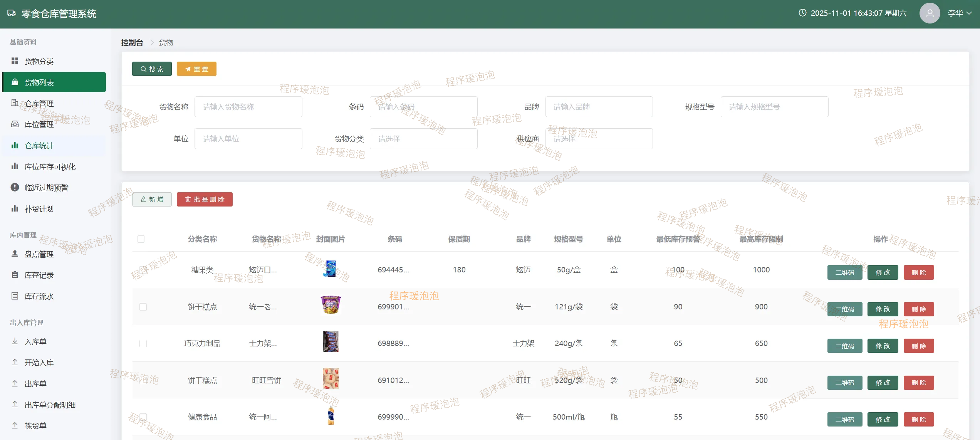
Task: Go to 补货计划 in sidebar
Action: [39, 209]
